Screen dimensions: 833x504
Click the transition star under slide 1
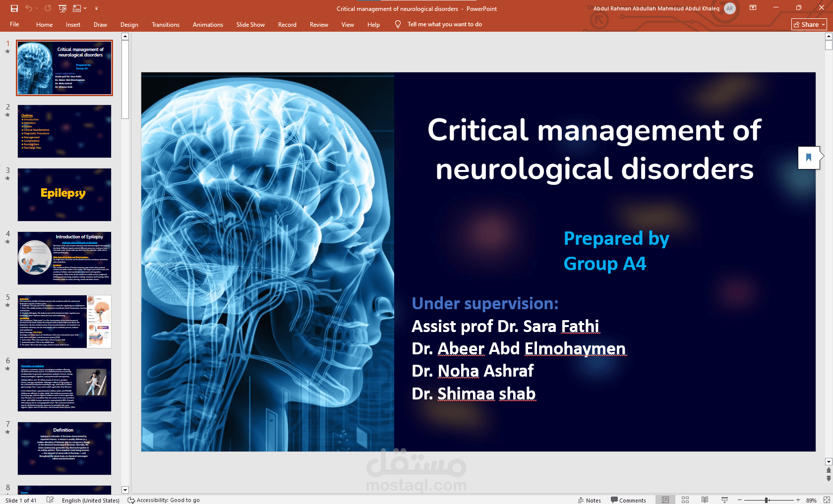(x=7, y=52)
